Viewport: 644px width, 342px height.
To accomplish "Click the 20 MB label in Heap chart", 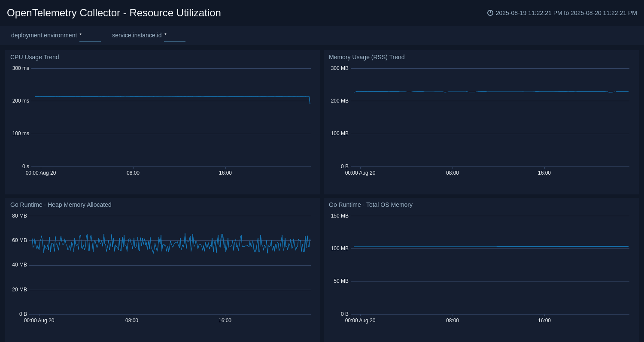I will tap(19, 290).
